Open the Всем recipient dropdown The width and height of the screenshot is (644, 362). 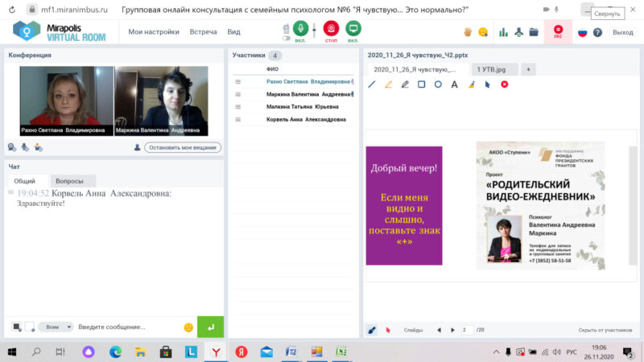click(x=56, y=327)
